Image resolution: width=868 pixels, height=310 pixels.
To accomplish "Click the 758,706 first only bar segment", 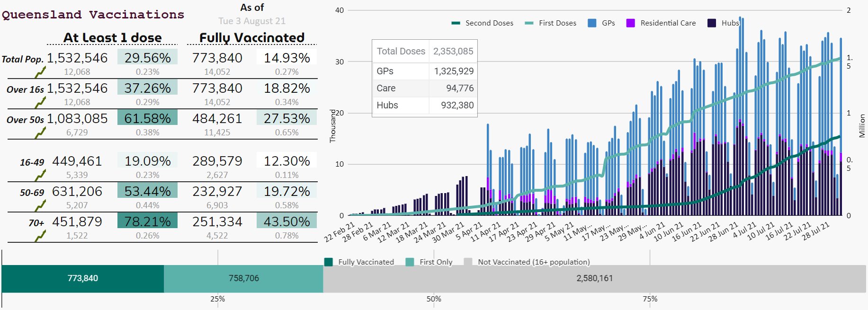I will (243, 278).
